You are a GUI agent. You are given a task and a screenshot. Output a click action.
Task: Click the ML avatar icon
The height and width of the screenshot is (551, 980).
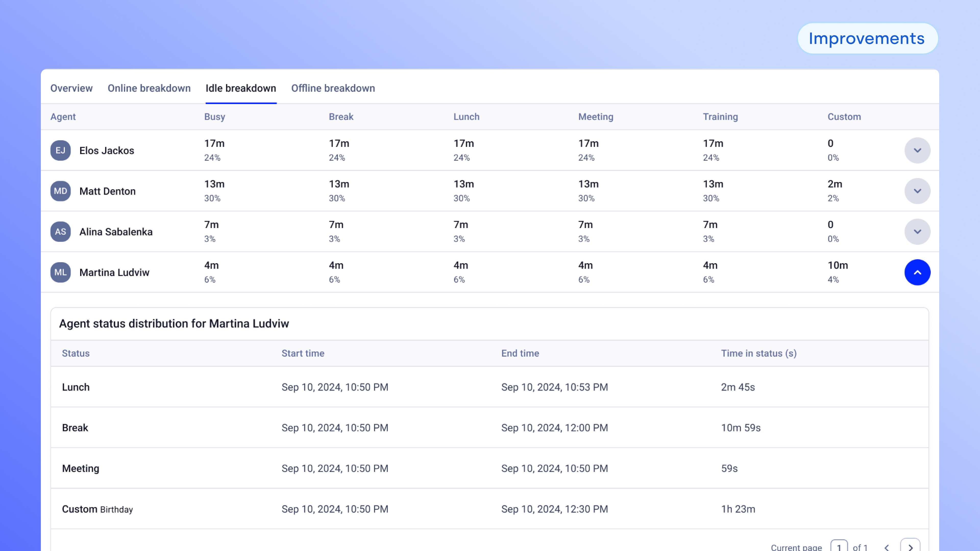tap(60, 272)
